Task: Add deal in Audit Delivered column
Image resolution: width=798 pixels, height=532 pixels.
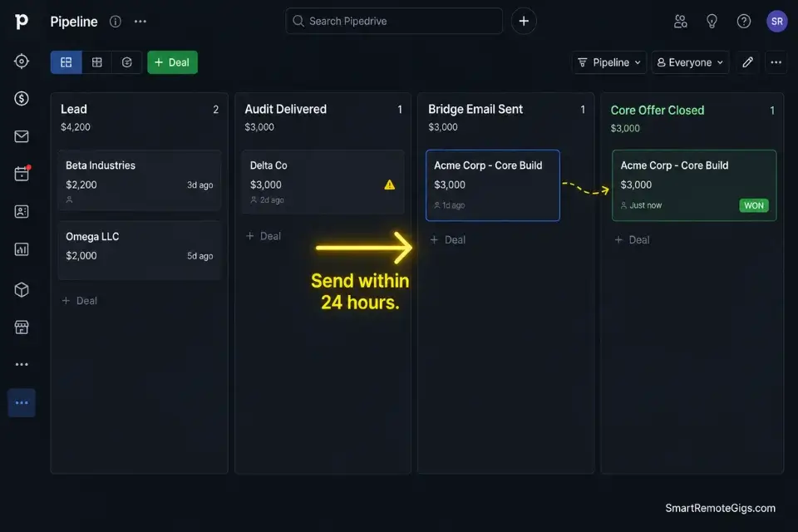Action: click(x=264, y=236)
